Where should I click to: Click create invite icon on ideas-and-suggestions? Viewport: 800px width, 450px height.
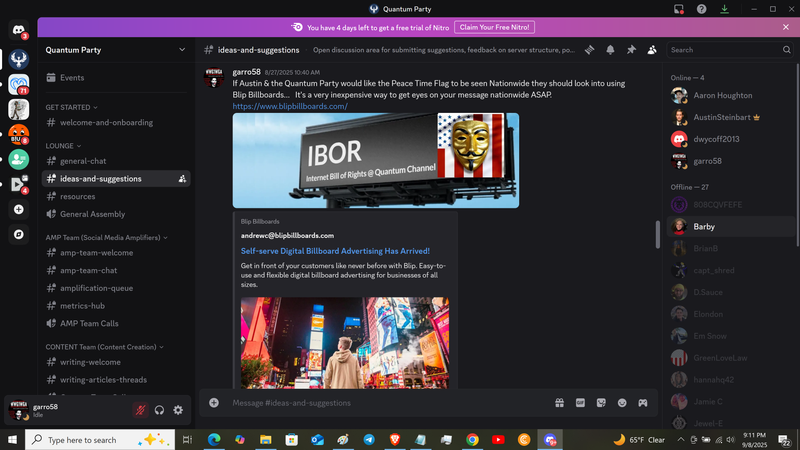[x=182, y=179]
